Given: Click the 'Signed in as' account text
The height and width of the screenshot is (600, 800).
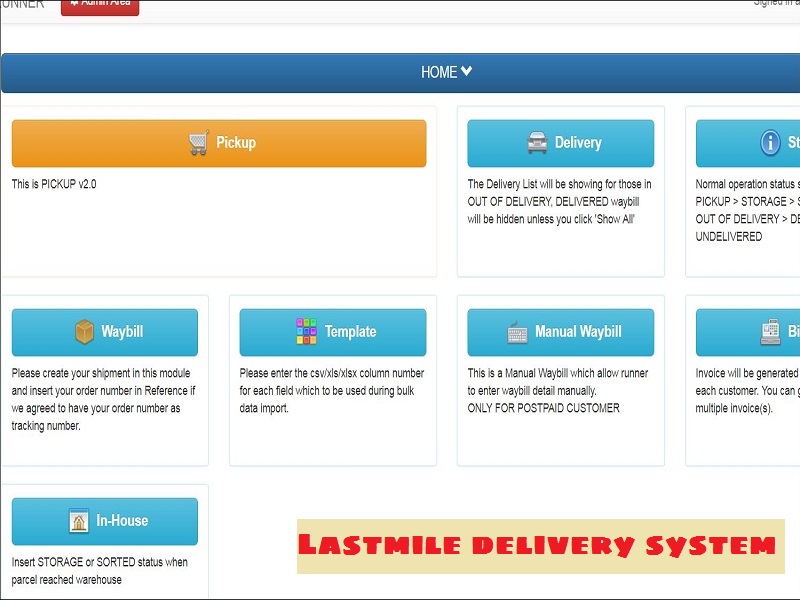Looking at the screenshot, I should (776, 4).
